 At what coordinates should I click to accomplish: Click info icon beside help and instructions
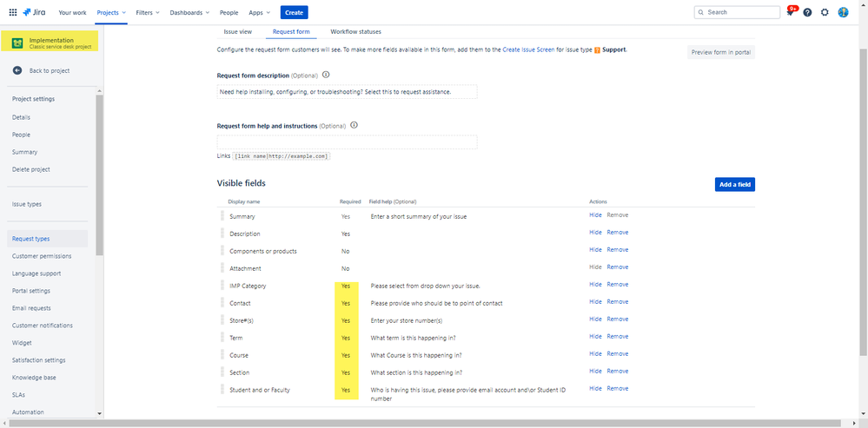(x=354, y=125)
